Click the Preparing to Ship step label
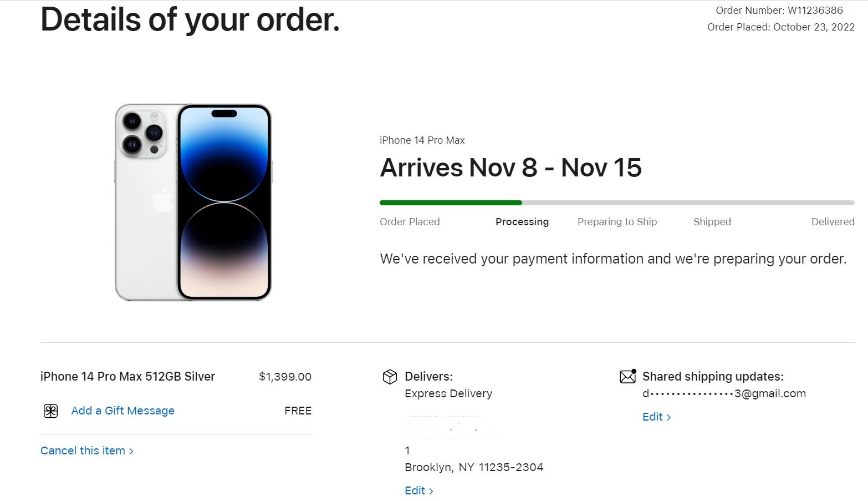The image size is (868, 501). tap(617, 221)
